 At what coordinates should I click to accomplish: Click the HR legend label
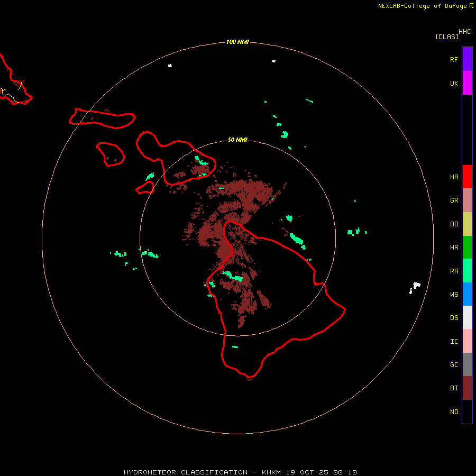454,248
